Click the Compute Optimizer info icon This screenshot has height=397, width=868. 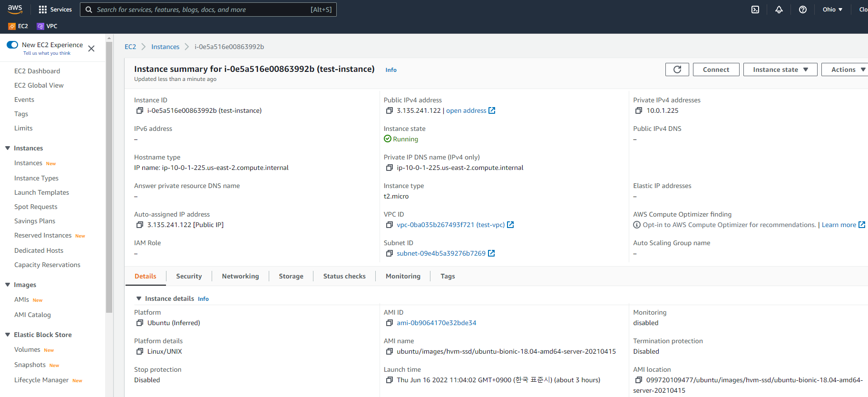[637, 225]
